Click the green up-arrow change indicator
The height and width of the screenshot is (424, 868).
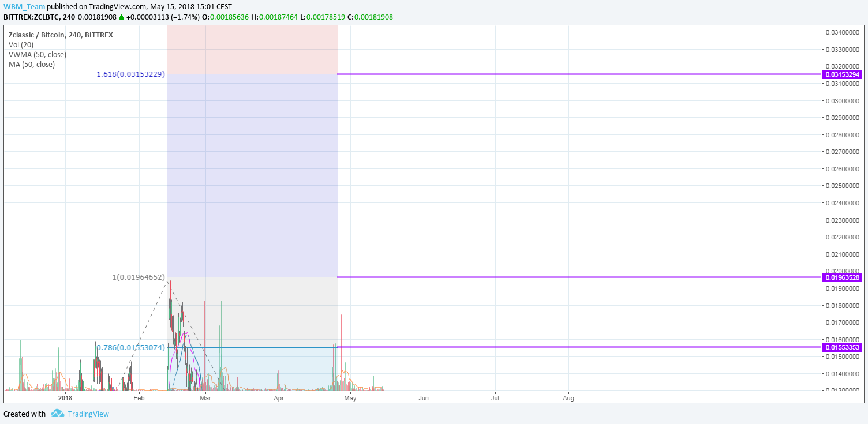click(122, 17)
